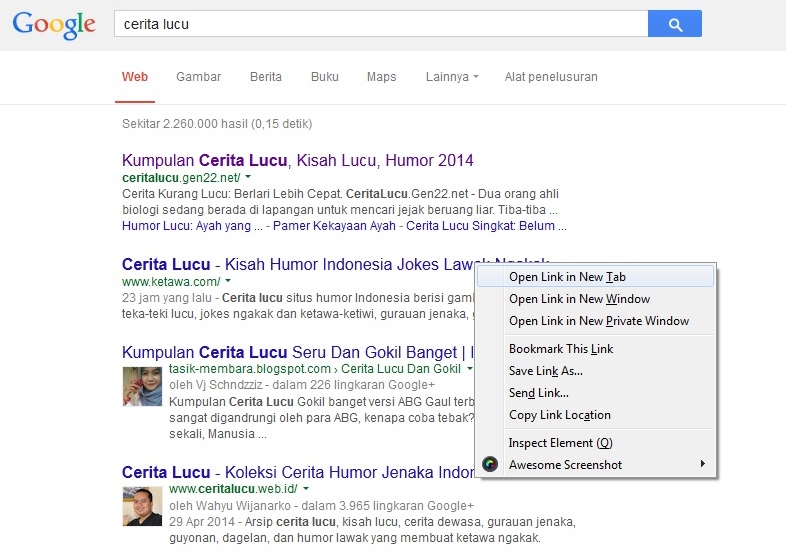The image size is (786, 557).
Task: Click the green URL ceritalucu.gen22.net/
Action: point(181,177)
